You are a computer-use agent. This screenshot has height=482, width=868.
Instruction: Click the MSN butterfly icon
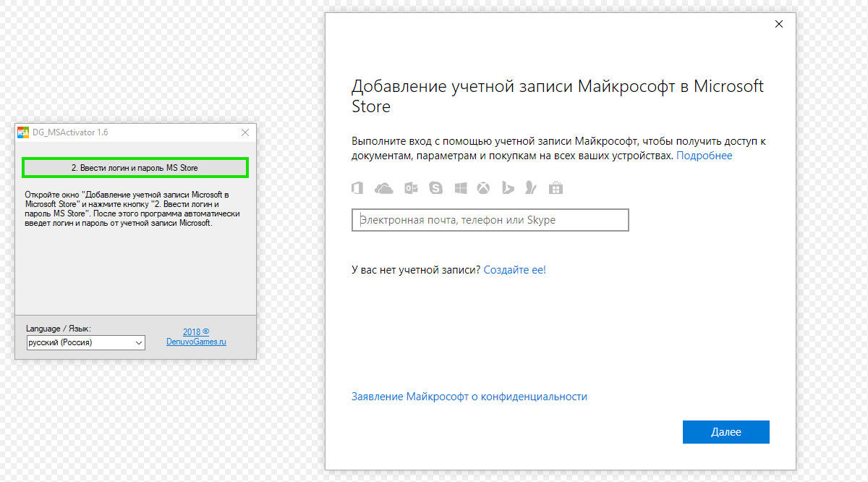tap(531, 188)
